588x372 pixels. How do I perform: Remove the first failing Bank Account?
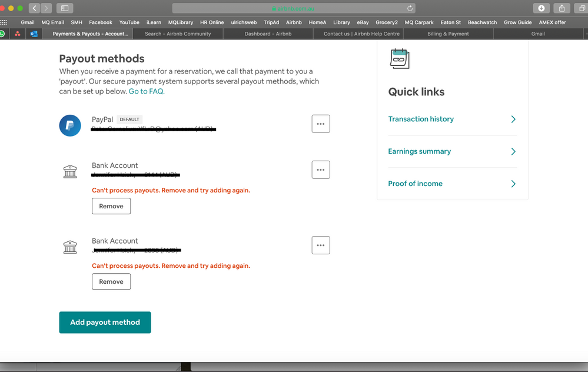click(111, 206)
